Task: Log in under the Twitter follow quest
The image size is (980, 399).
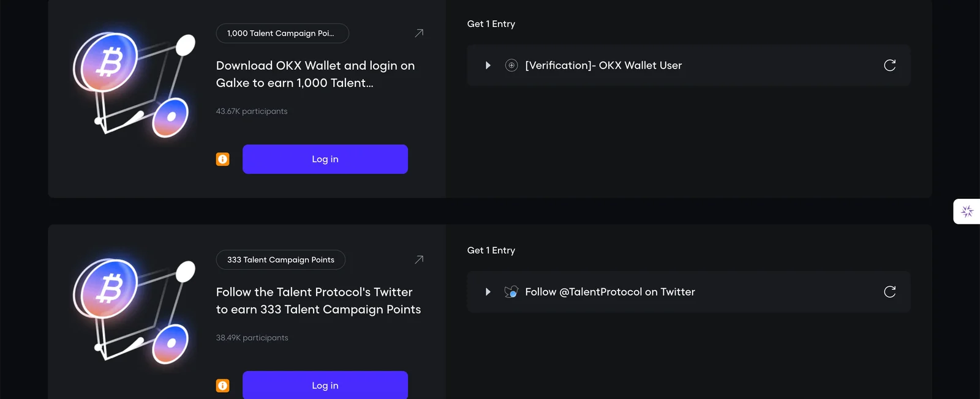Action: click(325, 385)
